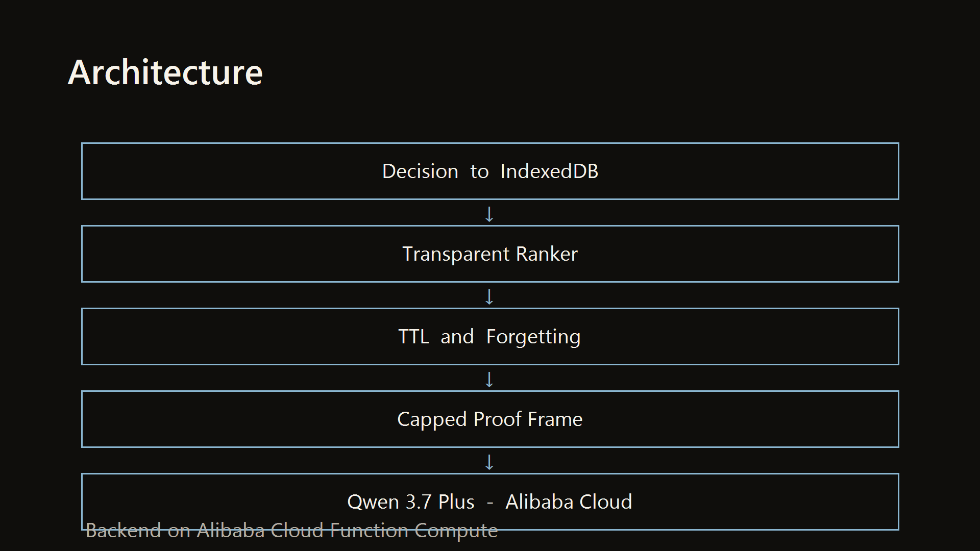980x551 pixels.
Task: Click the word Decision in top box
Action: [x=420, y=171]
